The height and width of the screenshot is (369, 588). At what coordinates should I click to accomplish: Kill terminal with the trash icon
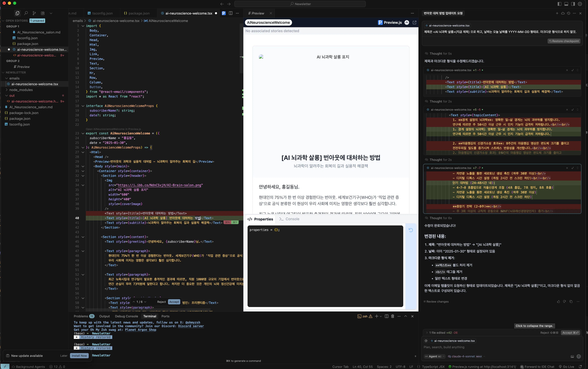pos(393,316)
